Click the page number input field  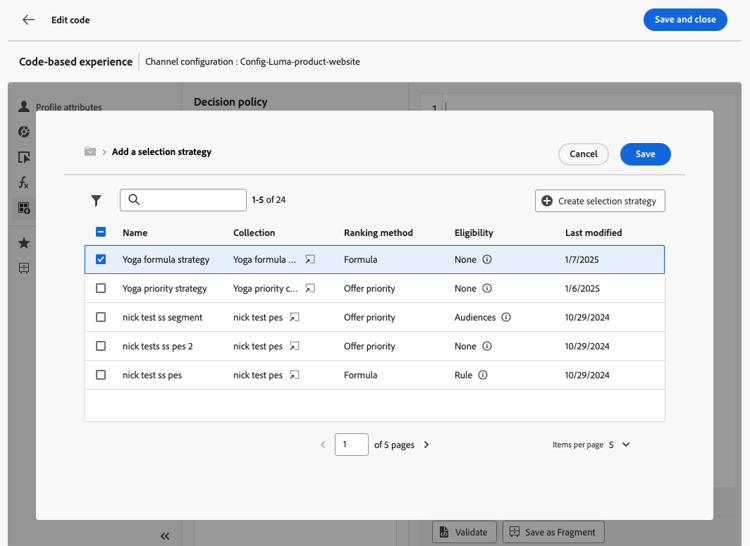click(x=351, y=445)
